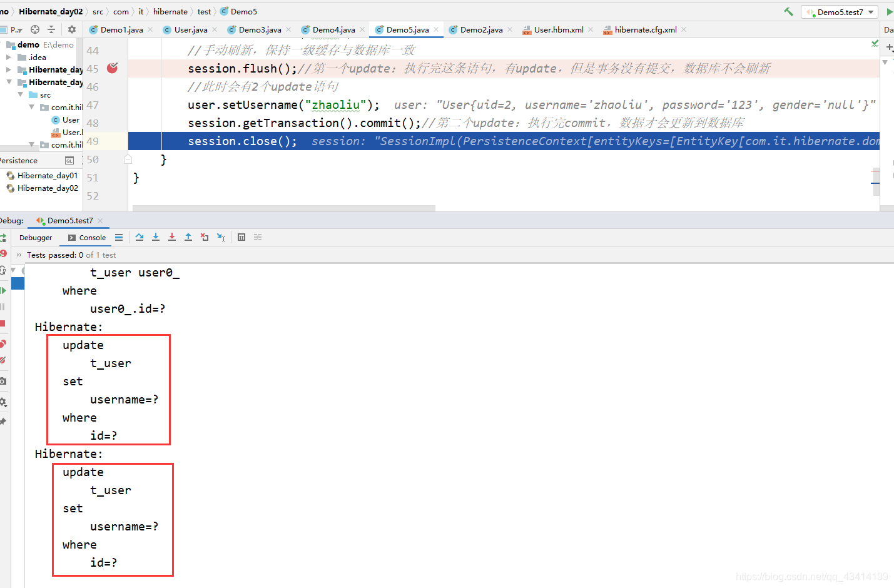Collapse the first com.it.hi package
894x588 pixels.
(32, 107)
